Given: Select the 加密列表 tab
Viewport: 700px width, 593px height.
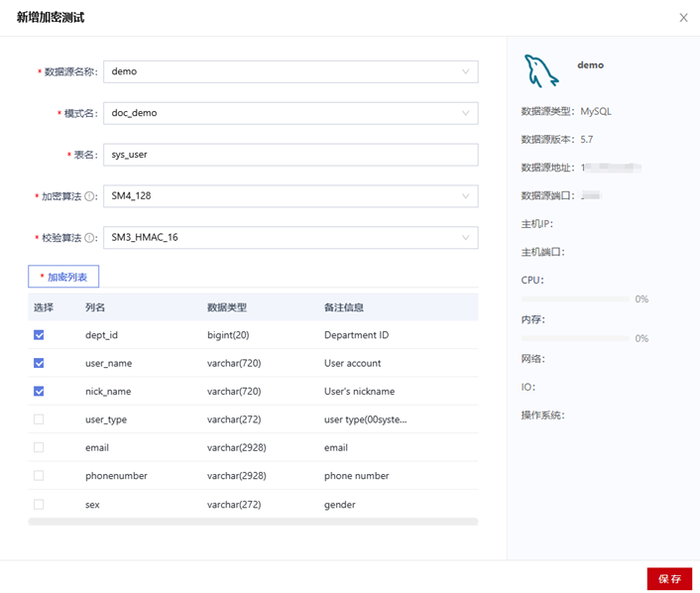Looking at the screenshot, I should pos(63,277).
